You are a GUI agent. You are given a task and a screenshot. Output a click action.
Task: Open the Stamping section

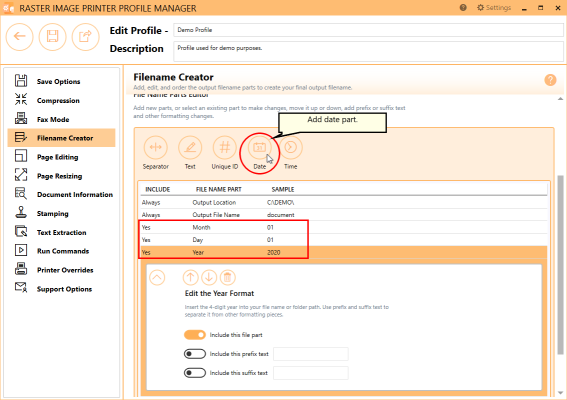61,213
